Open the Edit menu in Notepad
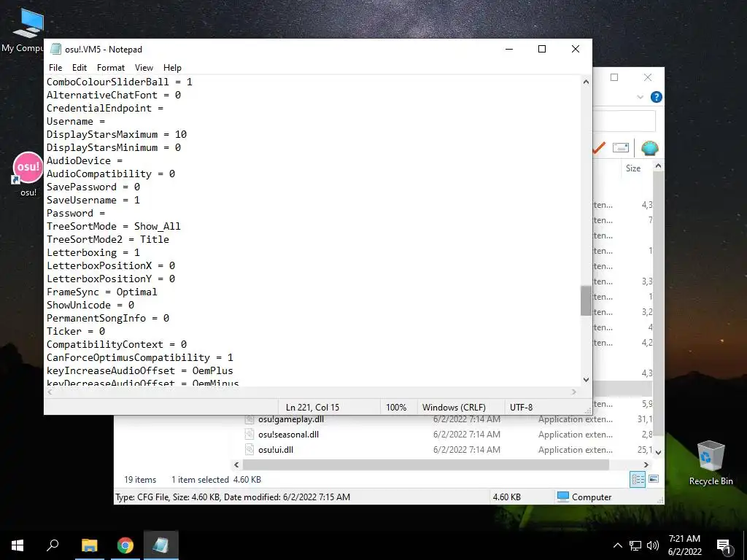Image resolution: width=747 pixels, height=560 pixels. (79, 68)
